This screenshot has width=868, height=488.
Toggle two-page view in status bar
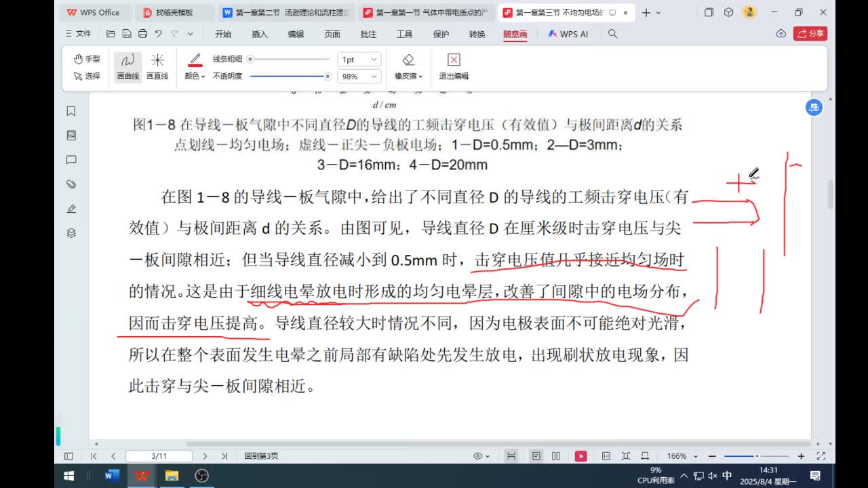(x=556, y=456)
